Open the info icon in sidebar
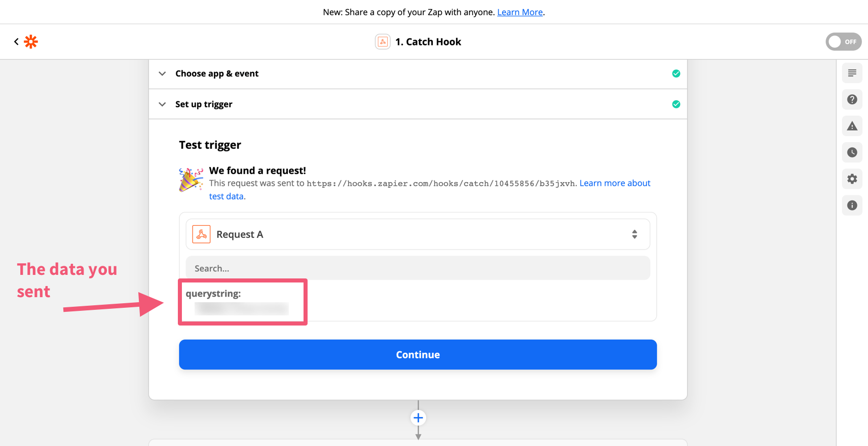The width and height of the screenshot is (868, 446). tap(852, 205)
